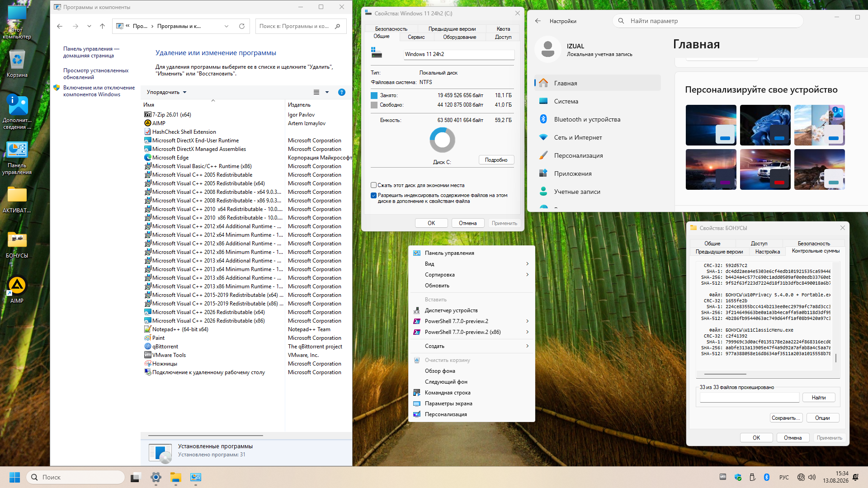Select the blue Windows bloom theme thumbnail

(x=765, y=125)
